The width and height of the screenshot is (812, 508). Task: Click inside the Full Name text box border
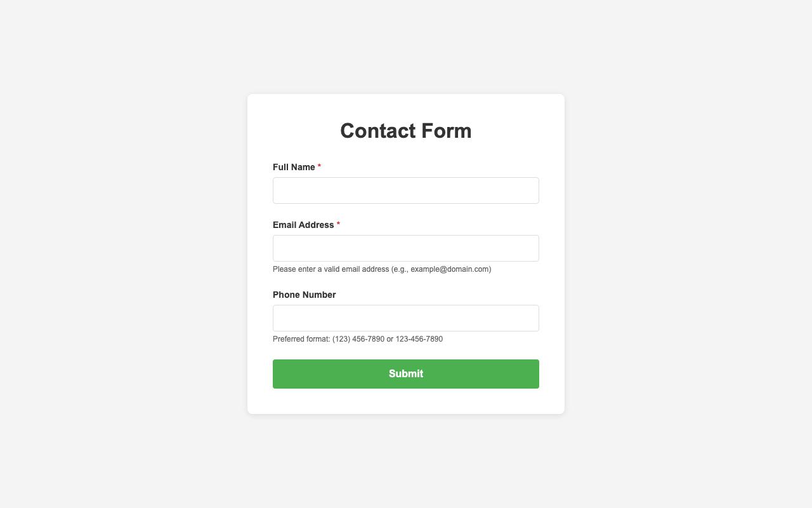pyautogui.click(x=405, y=190)
